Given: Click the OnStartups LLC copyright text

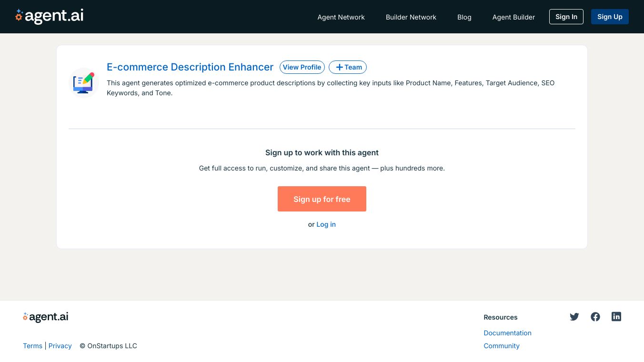Looking at the screenshot, I should click(x=108, y=346).
